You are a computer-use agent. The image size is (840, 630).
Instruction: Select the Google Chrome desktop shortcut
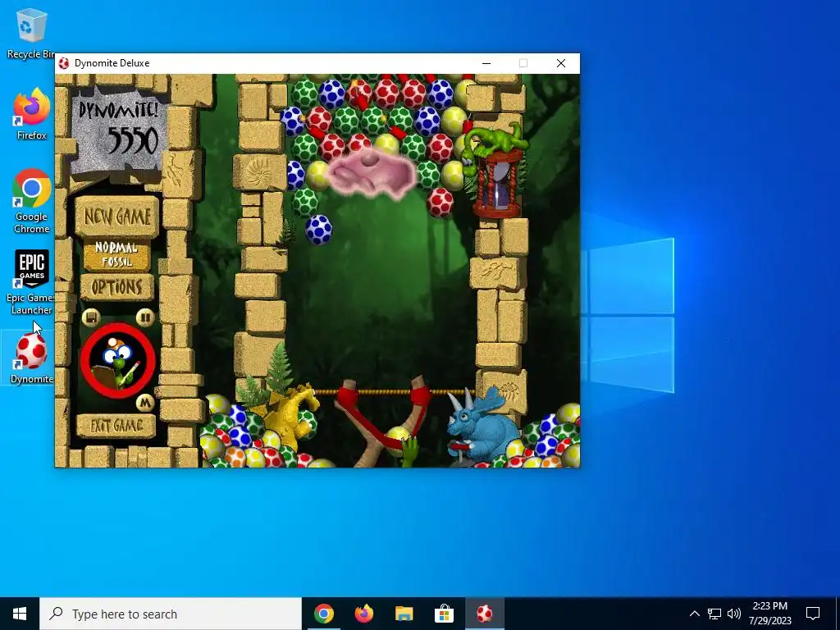point(32,202)
